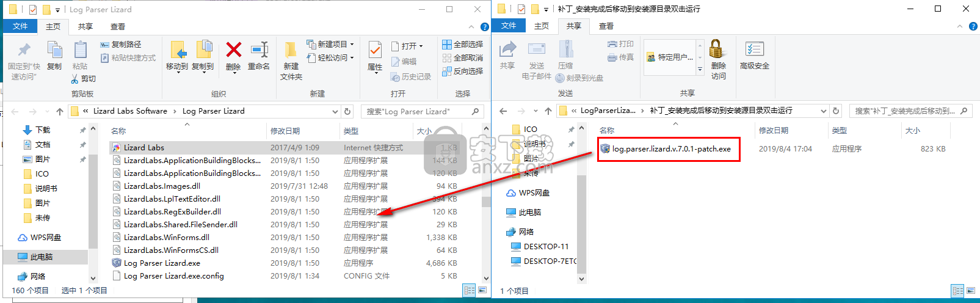The image size is (980, 303).
Task: Click the back arrow in right window
Action: (x=503, y=111)
